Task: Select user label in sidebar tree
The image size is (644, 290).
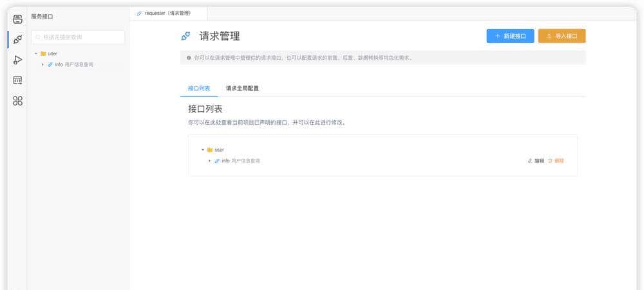Action: (x=53, y=53)
